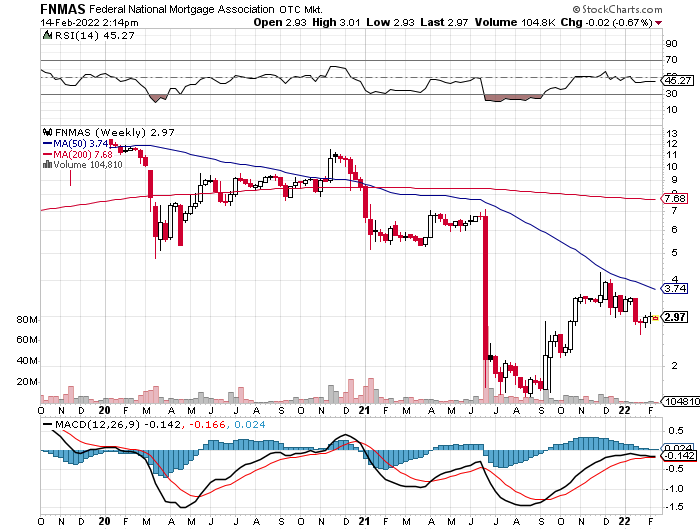The image size is (700, 530).
Task: Click the FNMAS ticker symbol in the header
Action: 63,8
